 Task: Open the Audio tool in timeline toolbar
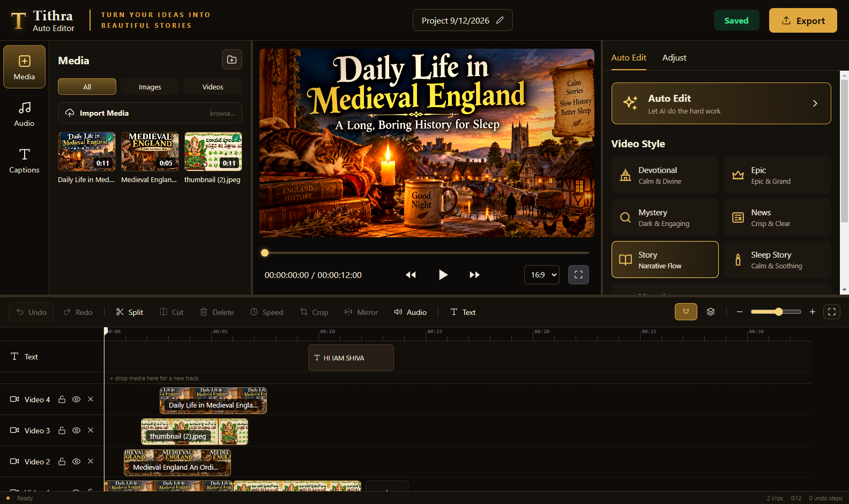click(x=411, y=312)
